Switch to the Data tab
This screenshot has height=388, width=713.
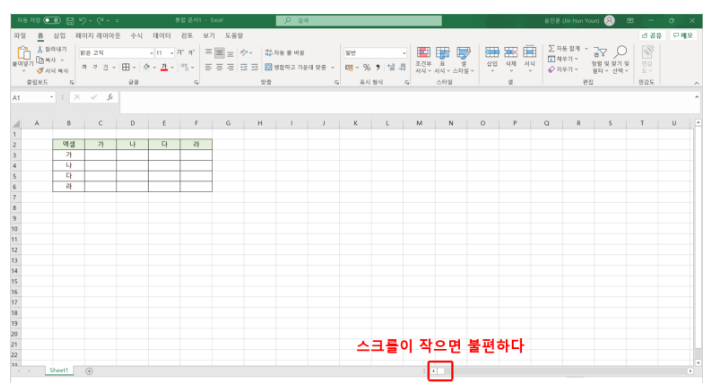[161, 35]
